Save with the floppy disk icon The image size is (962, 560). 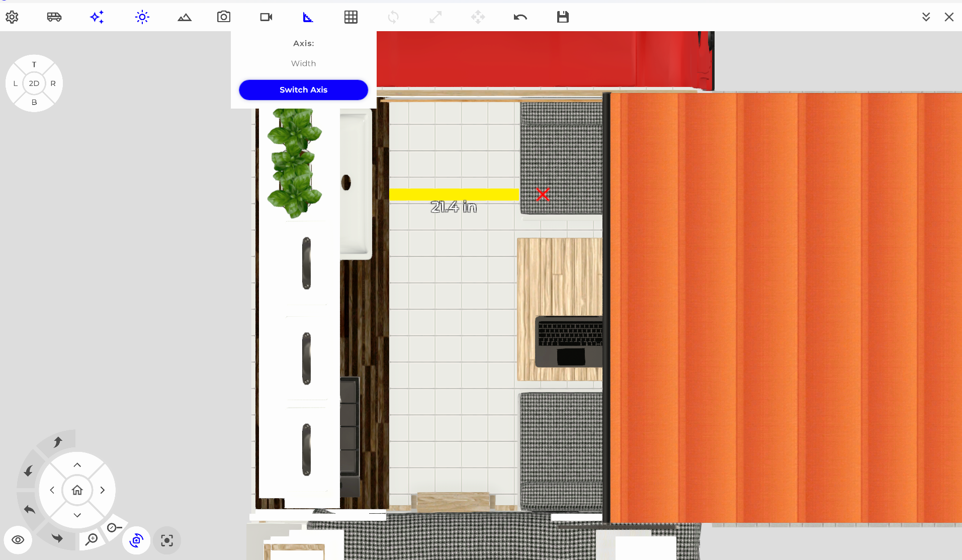click(x=563, y=17)
